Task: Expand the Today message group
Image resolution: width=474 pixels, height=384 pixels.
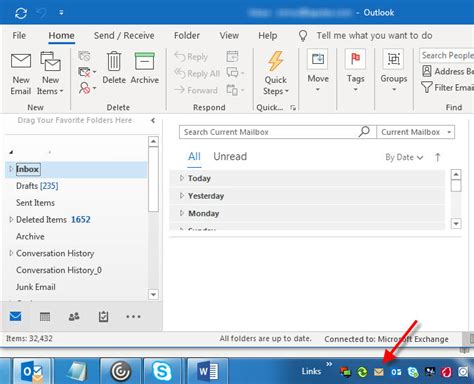Action: pos(181,178)
